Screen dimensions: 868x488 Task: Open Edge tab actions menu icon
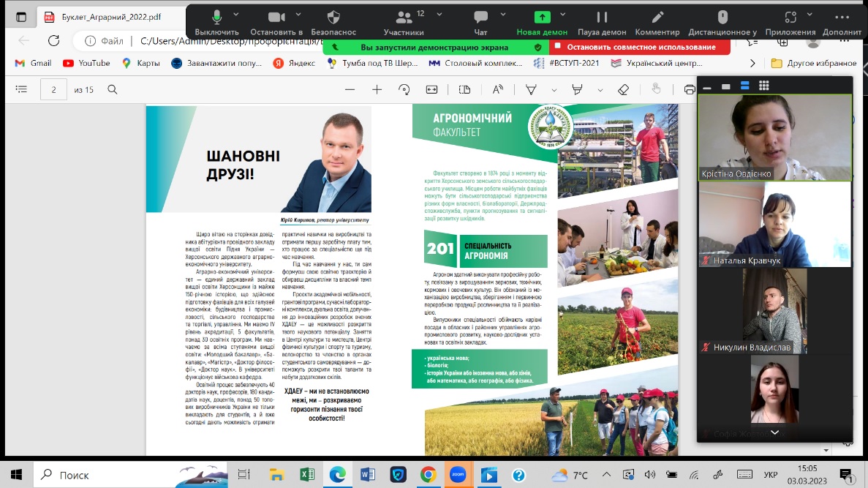(x=21, y=17)
